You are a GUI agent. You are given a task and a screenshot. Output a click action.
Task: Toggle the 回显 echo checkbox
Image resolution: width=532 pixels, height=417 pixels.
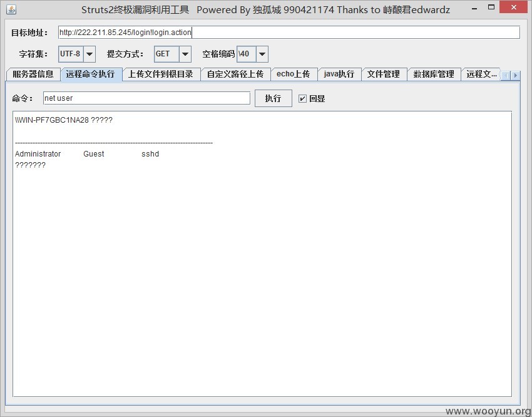pos(302,99)
